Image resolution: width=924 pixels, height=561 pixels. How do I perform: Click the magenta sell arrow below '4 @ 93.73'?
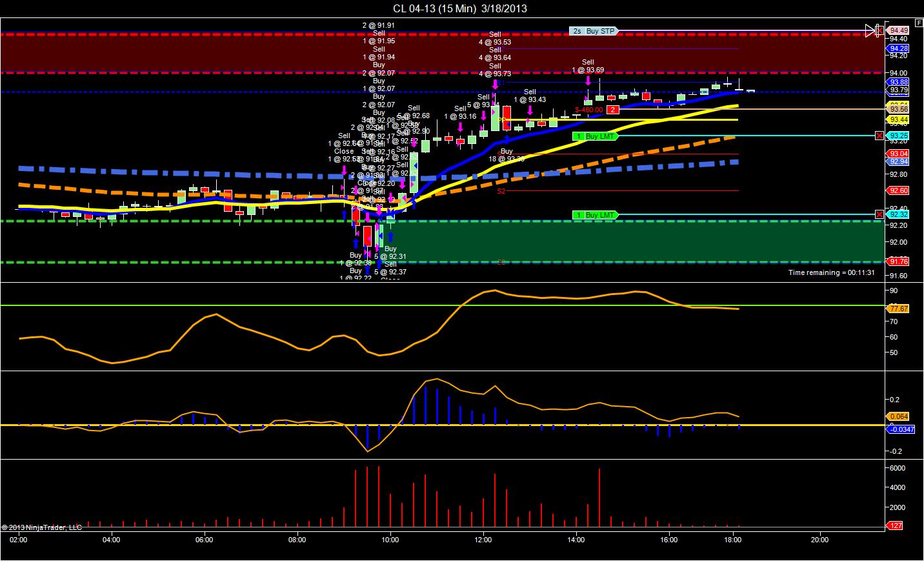495,83
